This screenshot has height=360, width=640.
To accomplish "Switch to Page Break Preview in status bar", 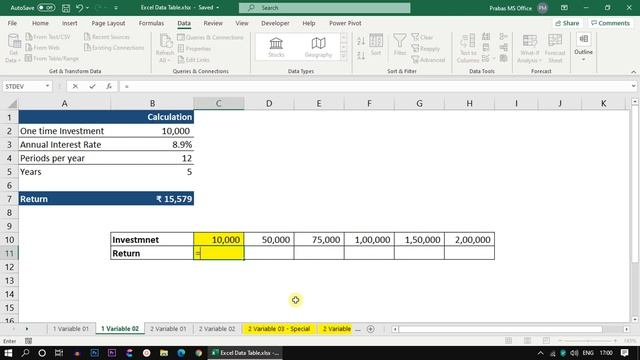I will pyautogui.click(x=546, y=340).
